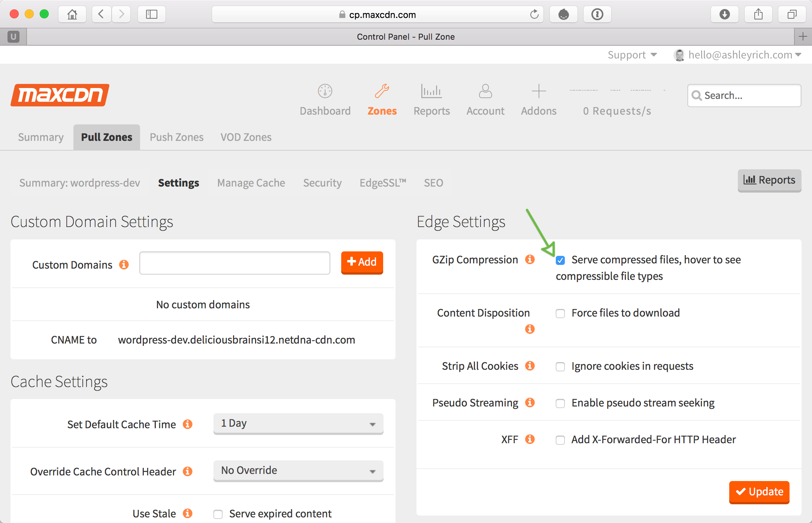The width and height of the screenshot is (812, 523).
Task: Open the Manage Cache tab
Action: pos(251,182)
